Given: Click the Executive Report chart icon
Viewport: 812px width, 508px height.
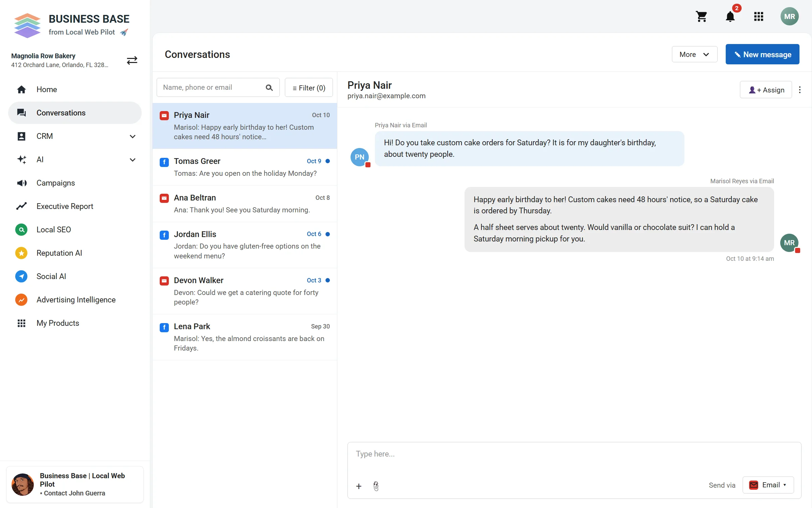Looking at the screenshot, I should tap(21, 206).
